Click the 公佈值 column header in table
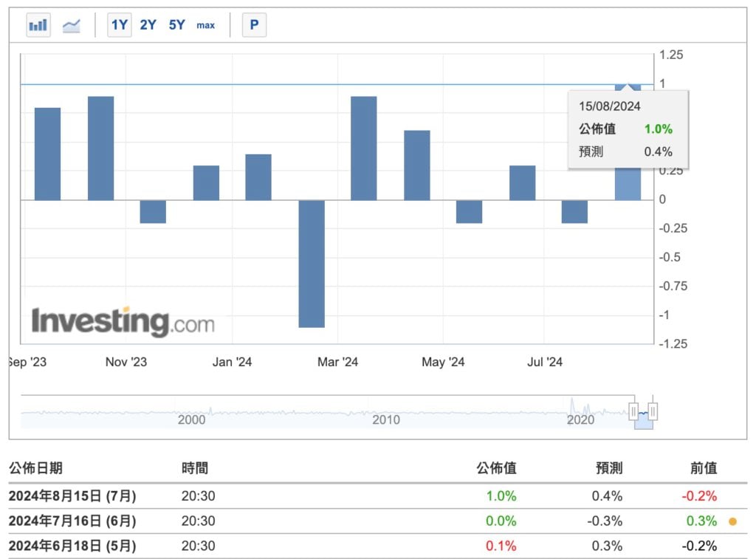The width and height of the screenshot is (756, 559). tap(496, 468)
